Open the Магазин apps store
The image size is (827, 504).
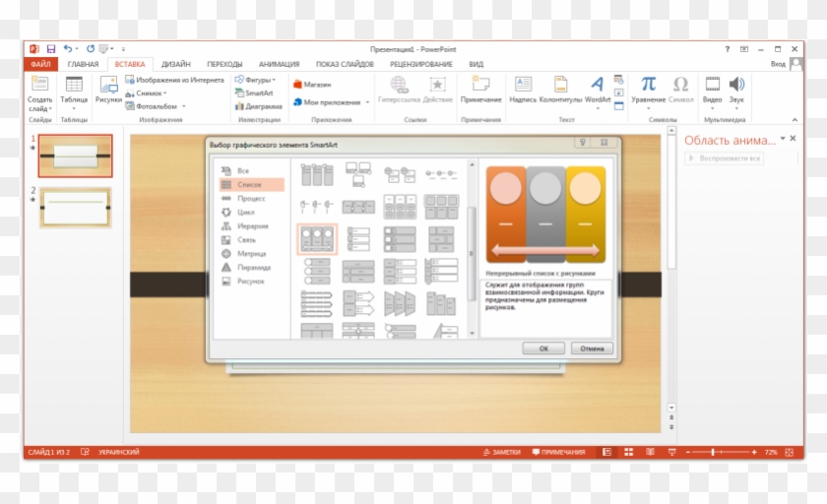(x=312, y=85)
